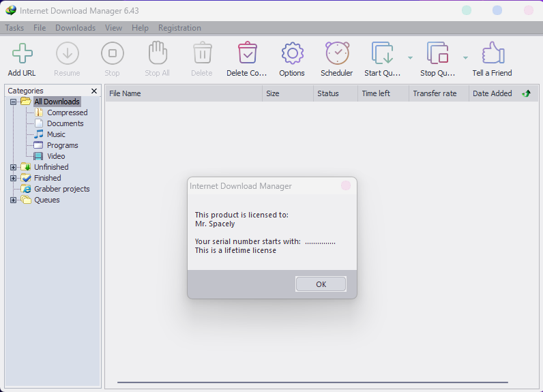Open the Tasks menu
Screen dimensions: 543x392
click(x=14, y=28)
